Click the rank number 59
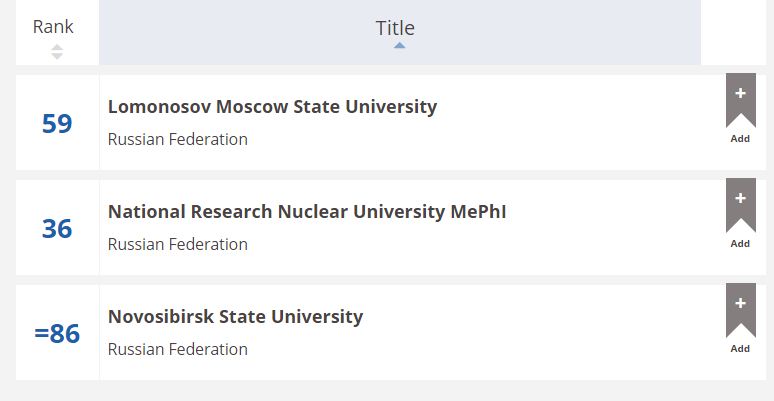 click(57, 123)
